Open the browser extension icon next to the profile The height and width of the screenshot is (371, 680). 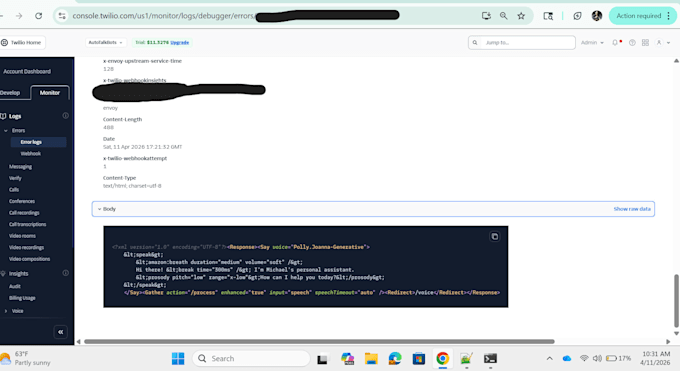(x=577, y=16)
